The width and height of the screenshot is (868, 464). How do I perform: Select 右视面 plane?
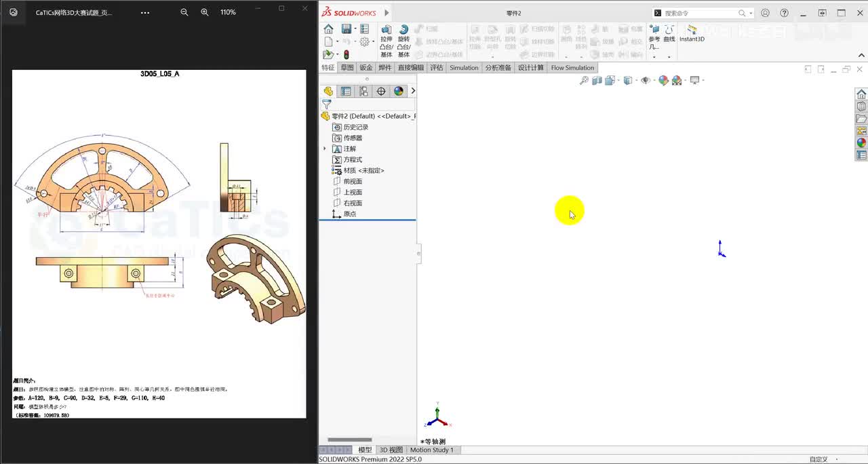348,203
